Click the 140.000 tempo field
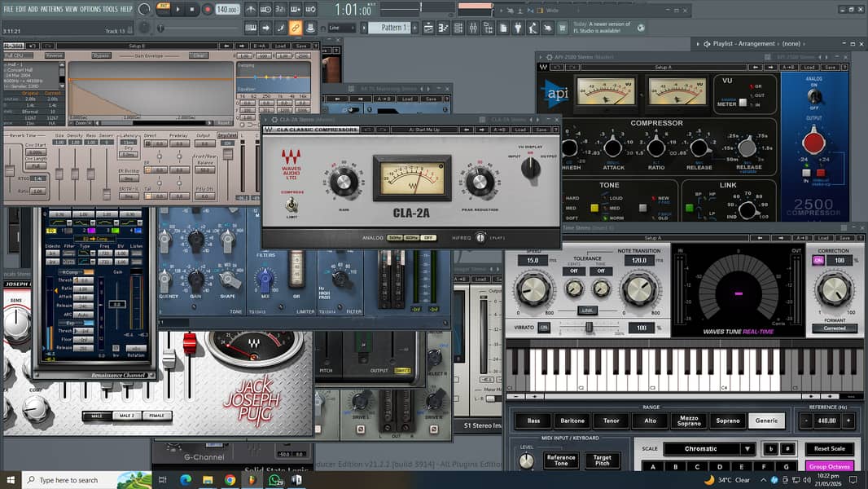868x489 pixels. click(227, 10)
